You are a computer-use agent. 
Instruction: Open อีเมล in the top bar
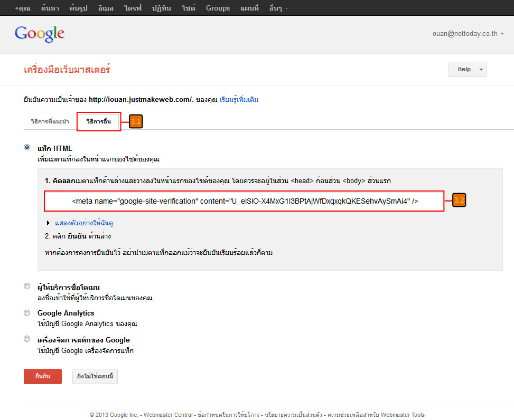point(106,8)
